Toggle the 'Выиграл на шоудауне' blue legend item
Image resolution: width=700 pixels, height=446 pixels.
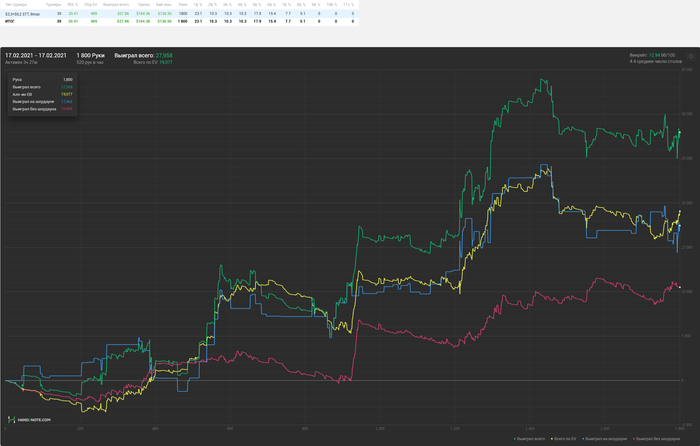pyautogui.click(x=604, y=439)
